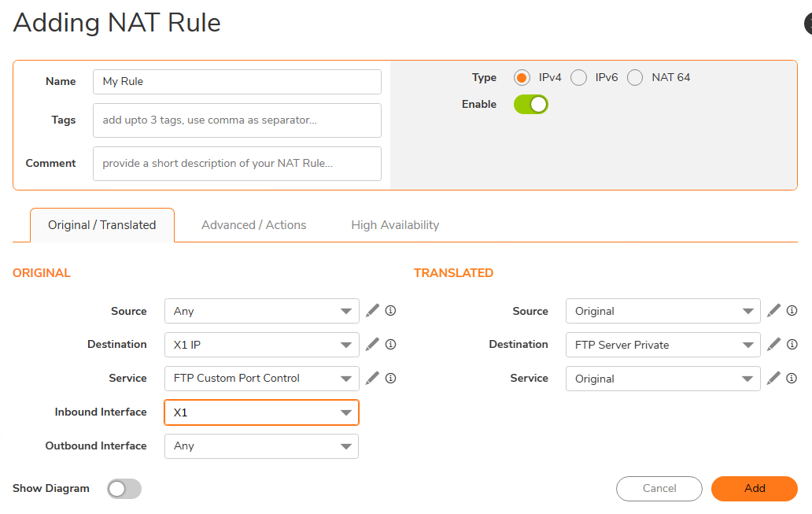812x514 pixels.
Task: Open Inbound Interface dropdown
Action: (x=261, y=412)
